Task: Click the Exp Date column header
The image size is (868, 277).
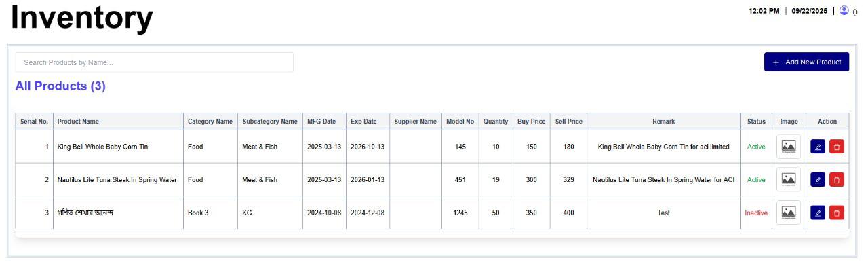Action: tap(363, 122)
